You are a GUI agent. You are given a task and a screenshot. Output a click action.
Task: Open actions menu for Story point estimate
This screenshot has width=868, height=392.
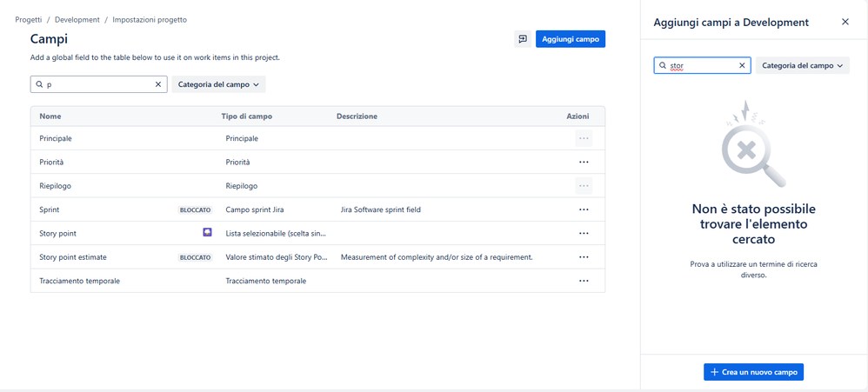click(x=584, y=257)
